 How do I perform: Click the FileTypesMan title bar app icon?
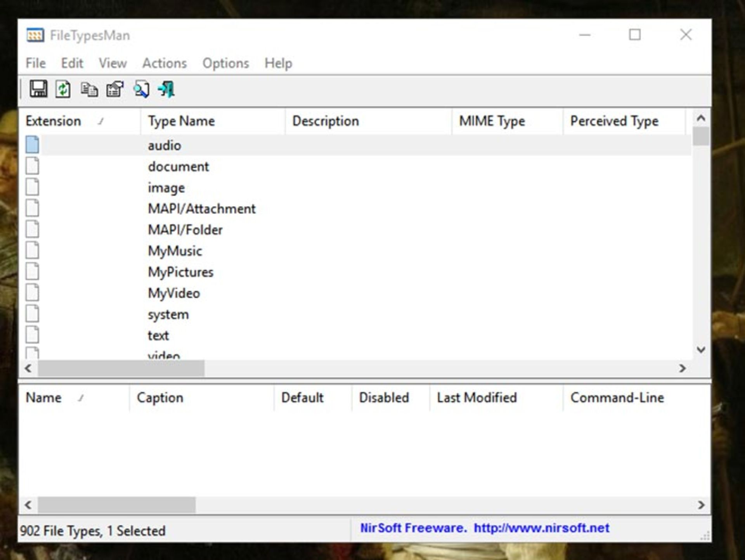pyautogui.click(x=35, y=35)
